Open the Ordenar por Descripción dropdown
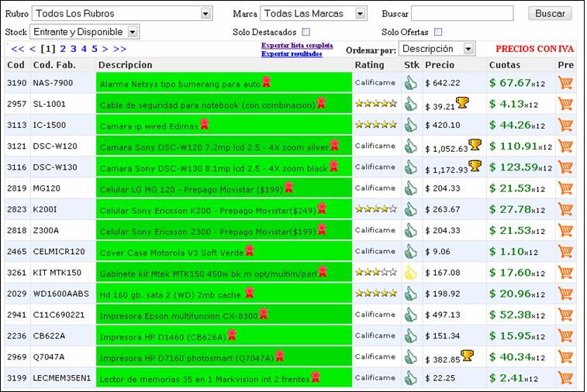 437,49
